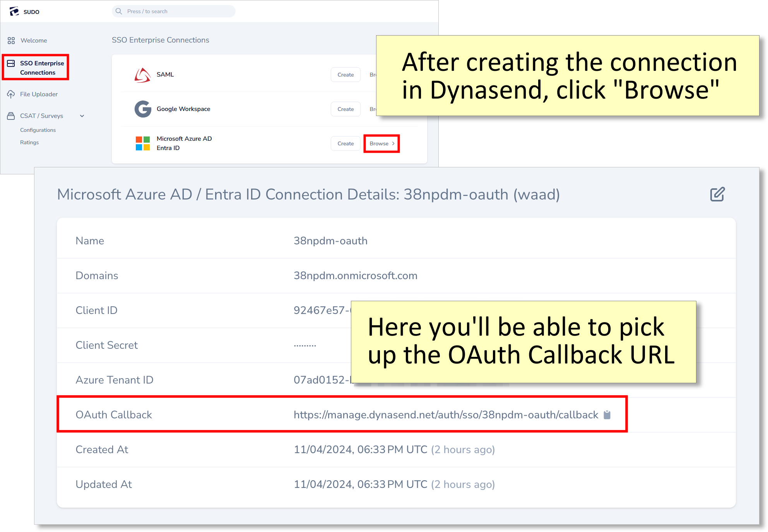Click the CSAT / Surveys lock icon
The height and width of the screenshot is (532, 768).
(x=11, y=116)
